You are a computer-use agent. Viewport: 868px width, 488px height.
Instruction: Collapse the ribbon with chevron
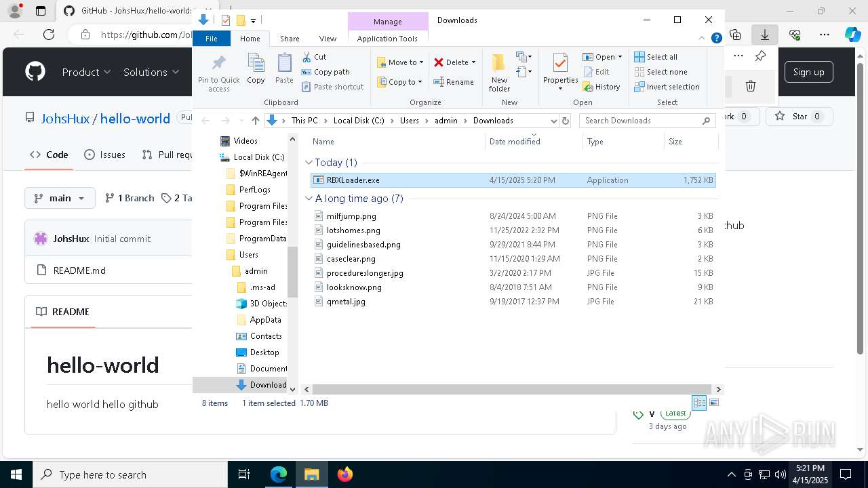[703, 39]
